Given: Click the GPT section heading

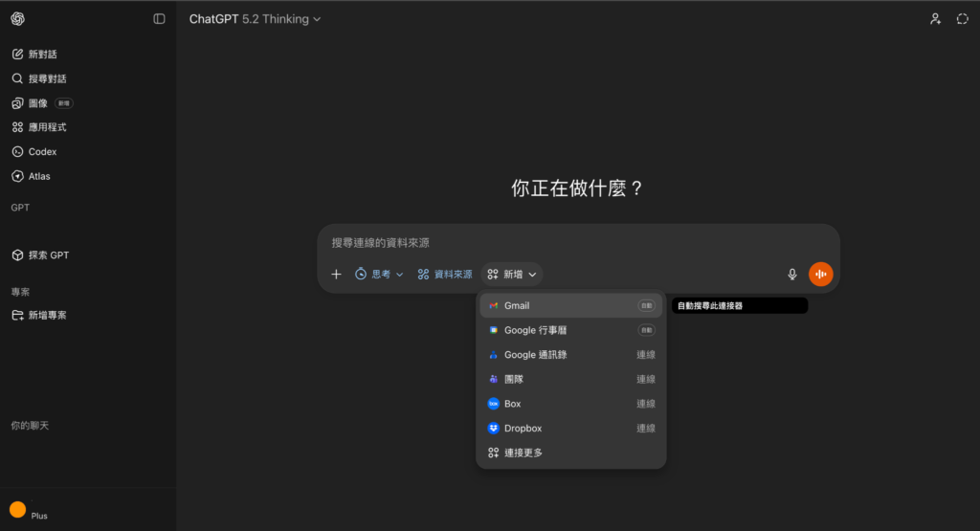Looking at the screenshot, I should click(x=20, y=208).
